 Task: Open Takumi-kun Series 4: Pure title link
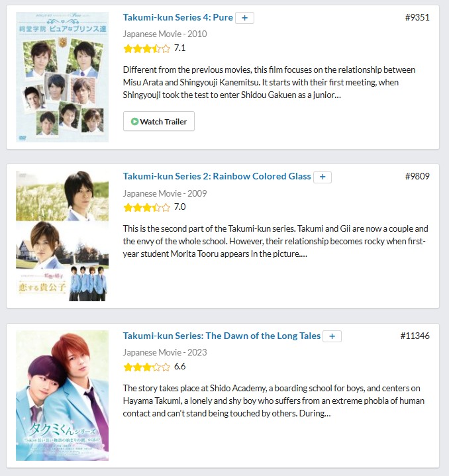click(x=178, y=17)
